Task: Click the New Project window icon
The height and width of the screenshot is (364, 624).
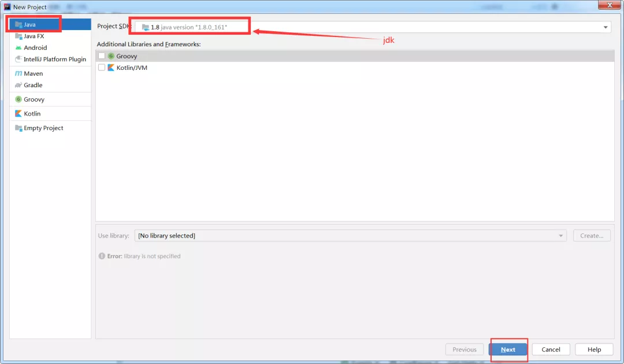Action: pos(7,7)
